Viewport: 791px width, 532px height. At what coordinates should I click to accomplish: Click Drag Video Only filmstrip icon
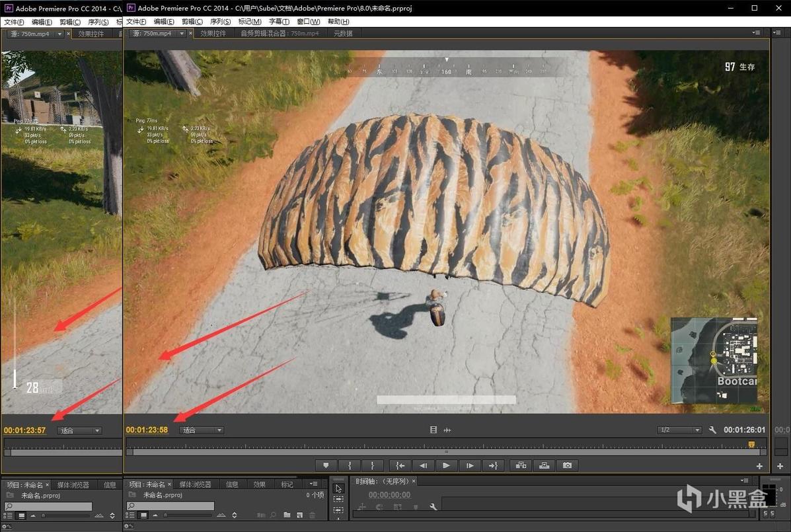point(433,430)
